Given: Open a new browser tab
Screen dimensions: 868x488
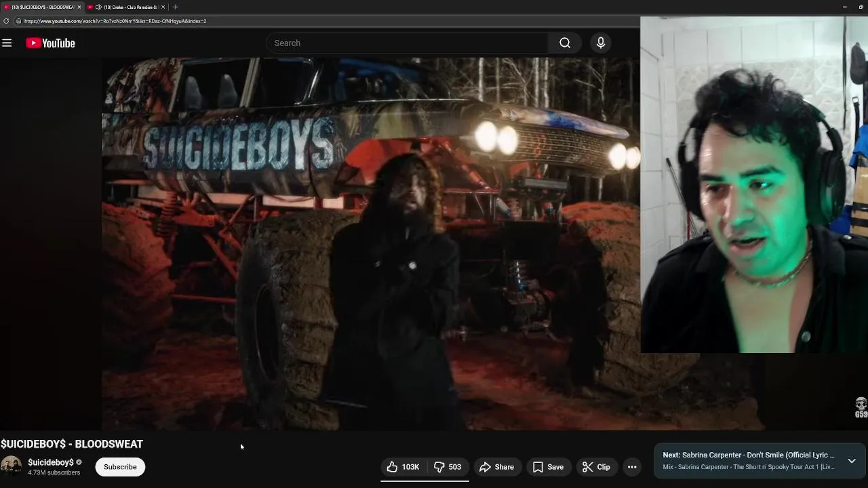Looking at the screenshot, I should tap(176, 7).
